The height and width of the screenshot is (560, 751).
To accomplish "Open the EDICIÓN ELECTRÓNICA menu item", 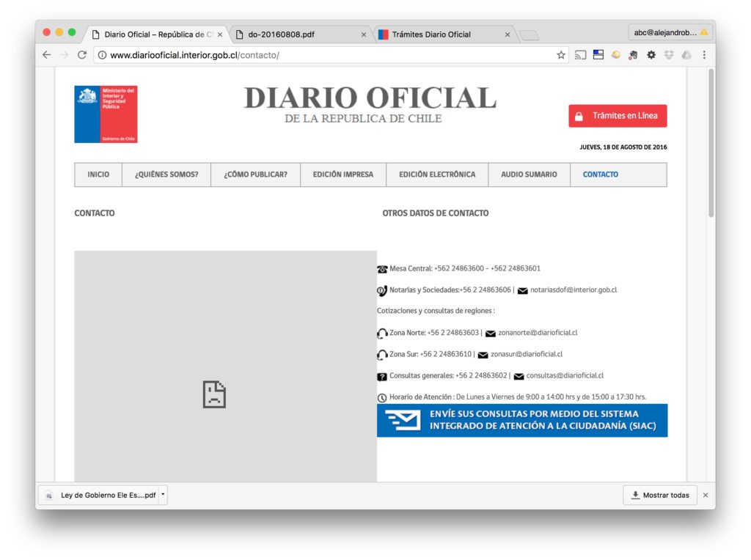I will 437,174.
